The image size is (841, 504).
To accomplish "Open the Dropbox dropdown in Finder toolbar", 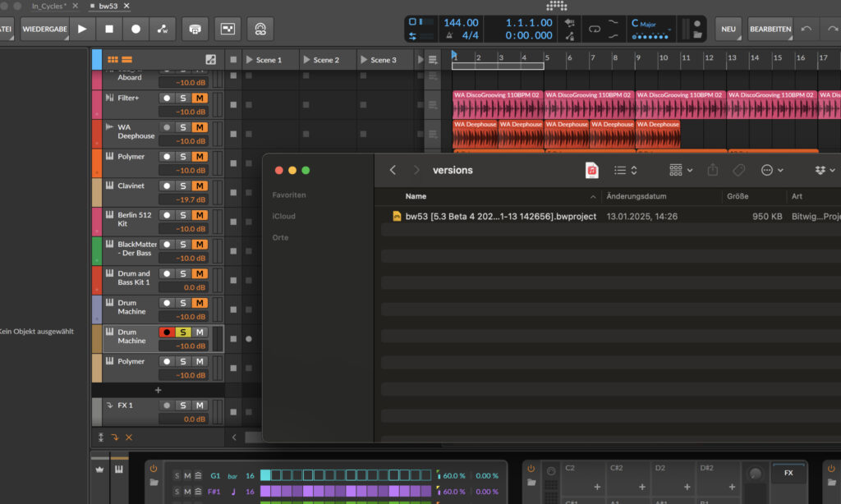I will (x=825, y=170).
